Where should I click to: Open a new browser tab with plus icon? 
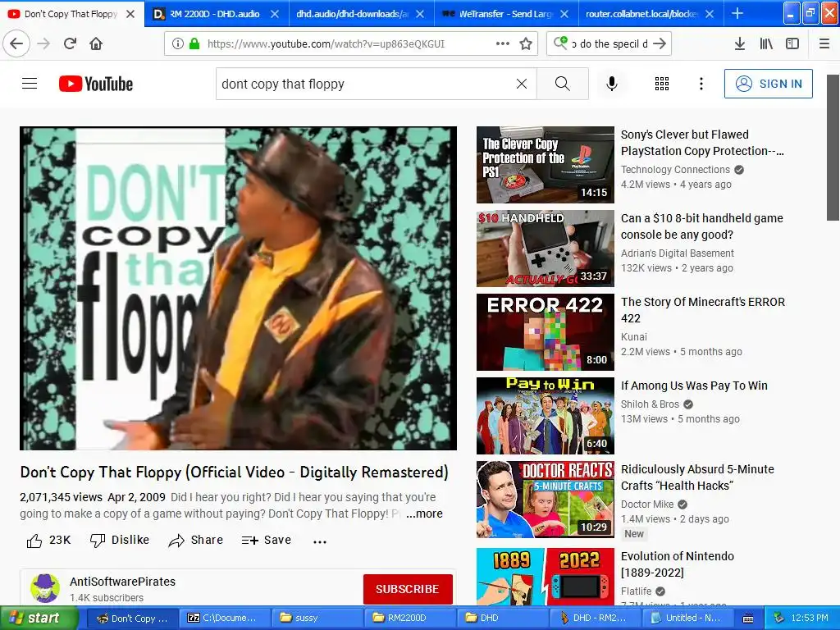click(737, 13)
